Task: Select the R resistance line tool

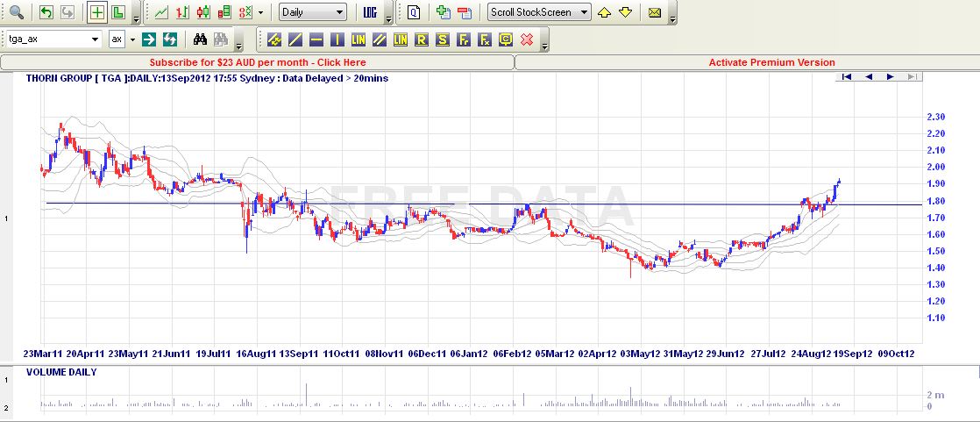Action: pyautogui.click(x=422, y=39)
